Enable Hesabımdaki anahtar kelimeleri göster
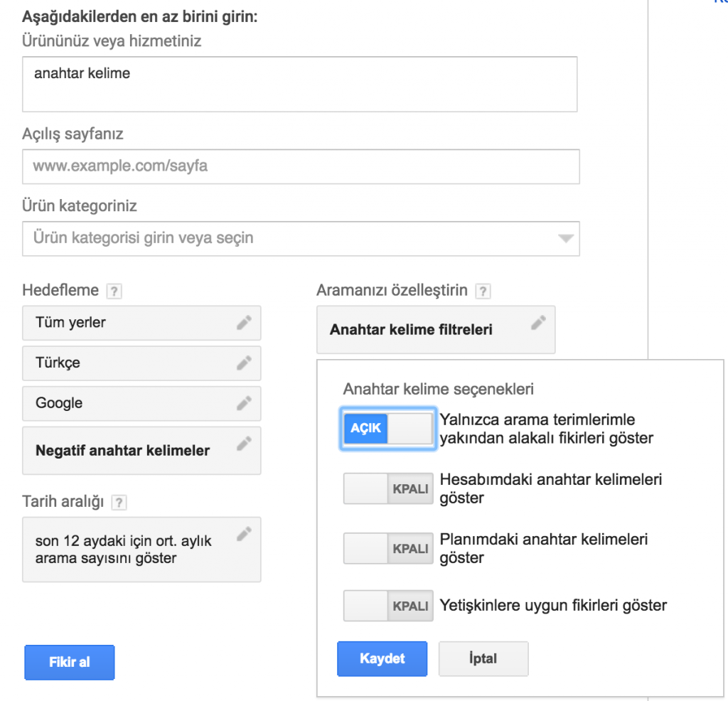 (x=387, y=488)
